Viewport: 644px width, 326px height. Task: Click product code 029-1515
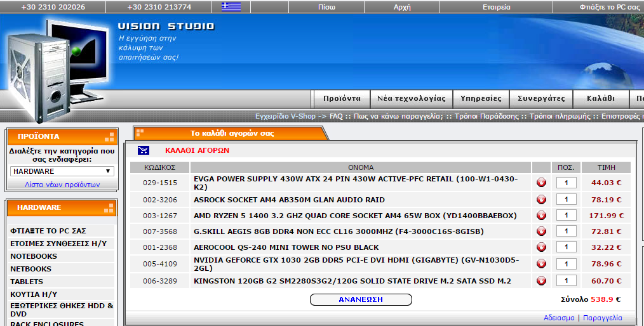tap(160, 183)
